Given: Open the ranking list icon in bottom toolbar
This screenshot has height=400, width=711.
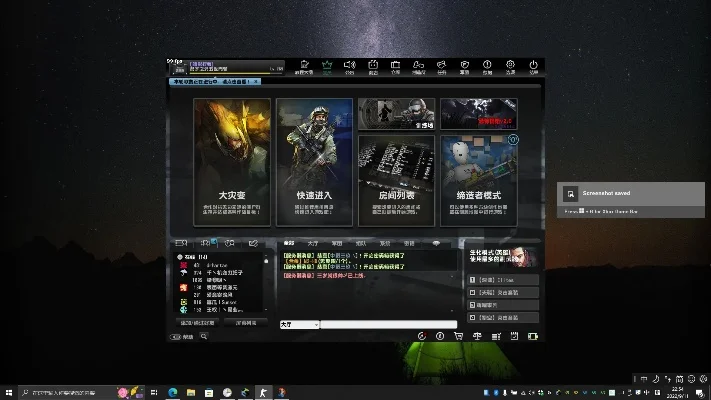Looking at the screenshot, I should point(496,336).
